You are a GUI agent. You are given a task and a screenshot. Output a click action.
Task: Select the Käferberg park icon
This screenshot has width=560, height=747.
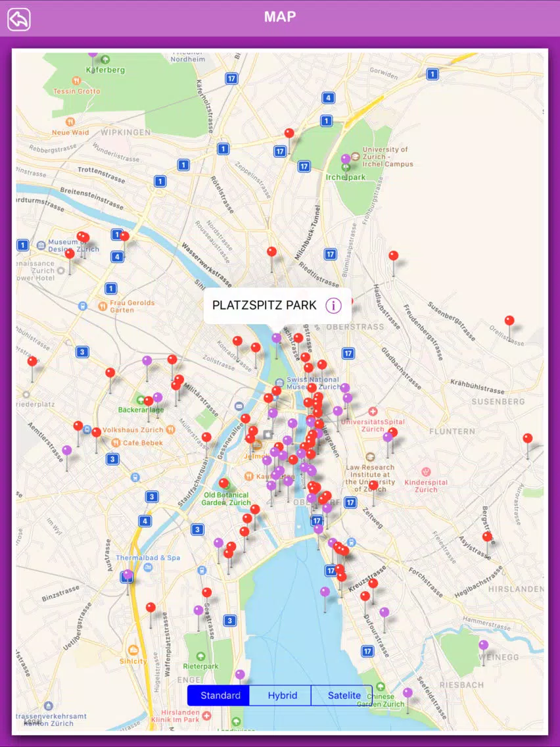point(106,60)
